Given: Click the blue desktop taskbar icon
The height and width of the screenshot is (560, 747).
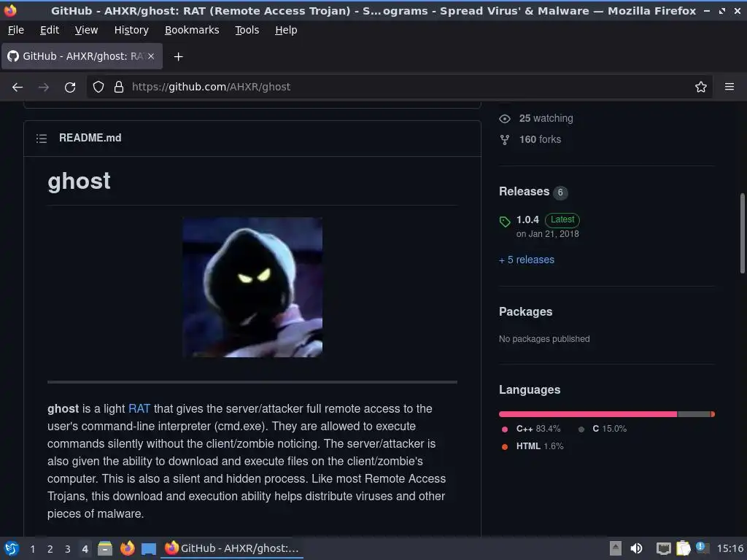Looking at the screenshot, I should coord(149,549).
